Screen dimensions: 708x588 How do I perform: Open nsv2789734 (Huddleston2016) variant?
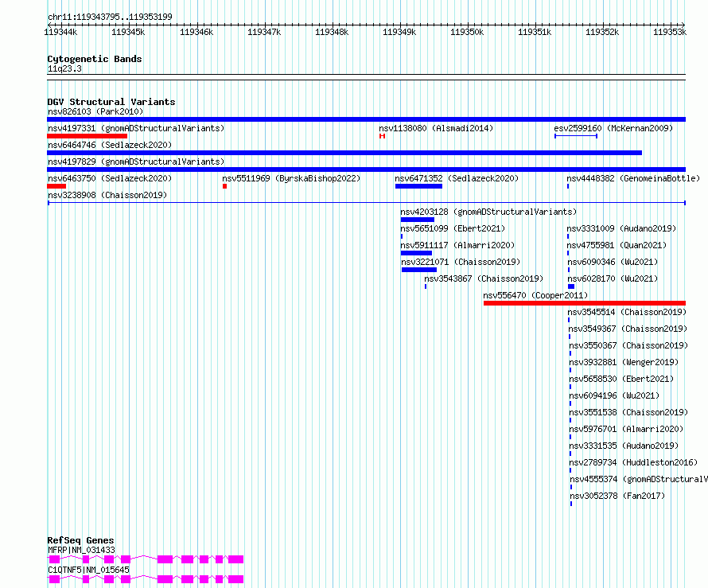(633, 462)
